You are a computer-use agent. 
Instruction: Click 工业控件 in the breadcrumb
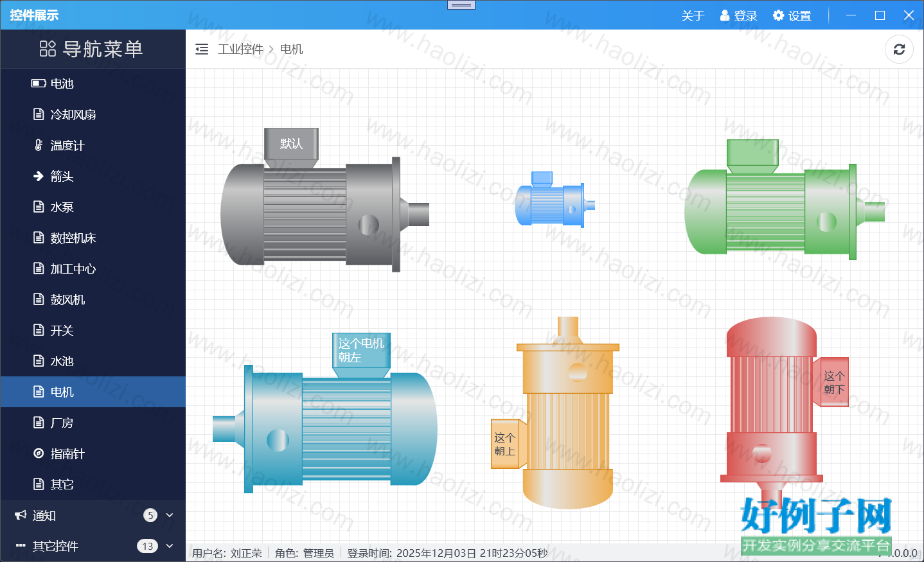click(240, 49)
